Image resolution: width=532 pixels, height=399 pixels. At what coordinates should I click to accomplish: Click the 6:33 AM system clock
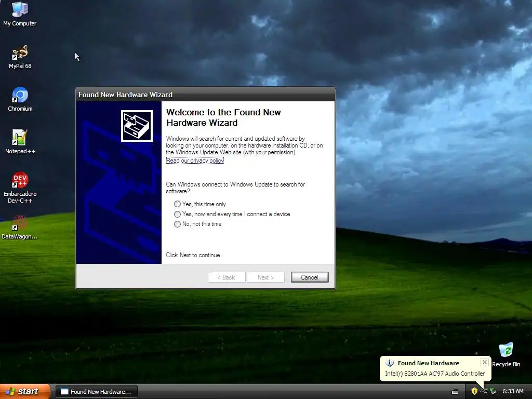pyautogui.click(x=513, y=391)
